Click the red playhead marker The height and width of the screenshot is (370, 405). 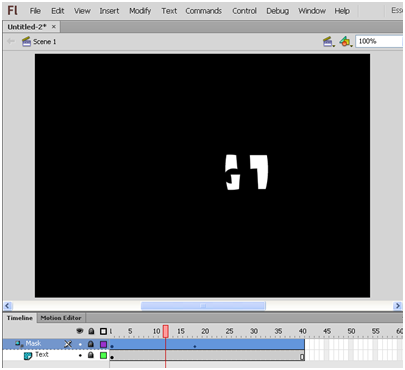[x=165, y=331]
